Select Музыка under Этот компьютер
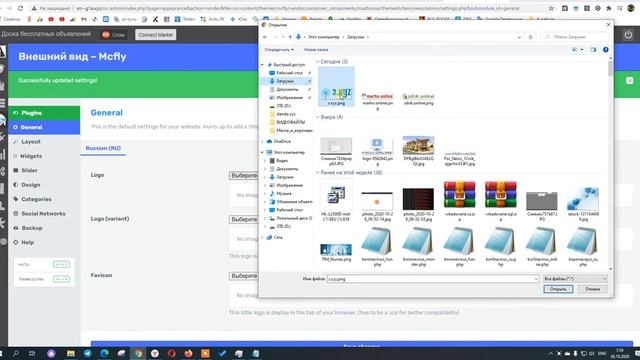This screenshot has width=640, height=360. tap(283, 193)
